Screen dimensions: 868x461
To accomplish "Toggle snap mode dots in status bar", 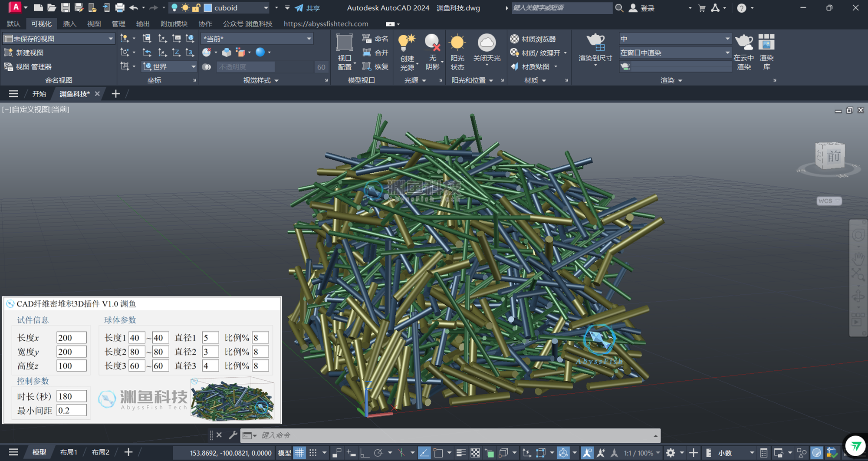I will 313,453.
